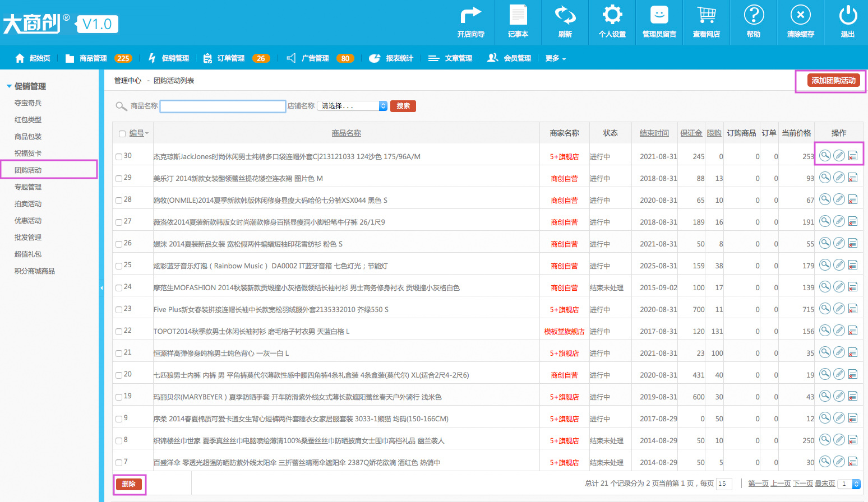The height and width of the screenshot is (502, 868).
Task: Delete record icon for row 24
Action: [x=853, y=287]
